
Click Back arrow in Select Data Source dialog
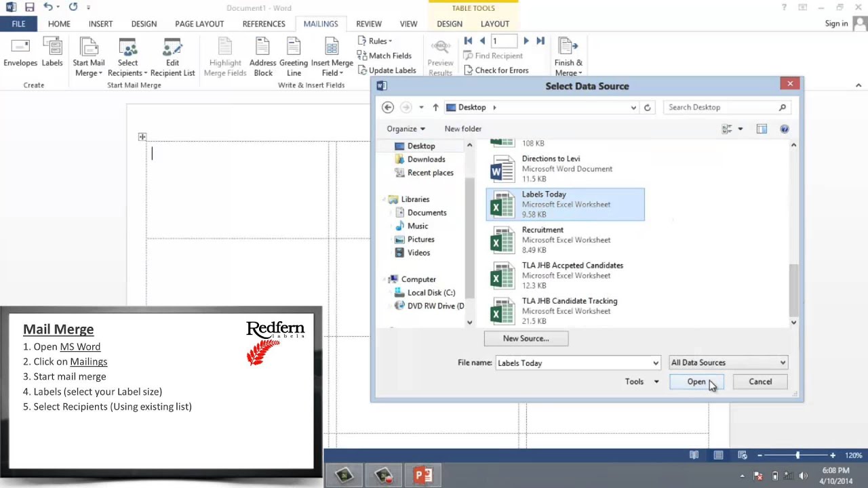click(x=388, y=107)
